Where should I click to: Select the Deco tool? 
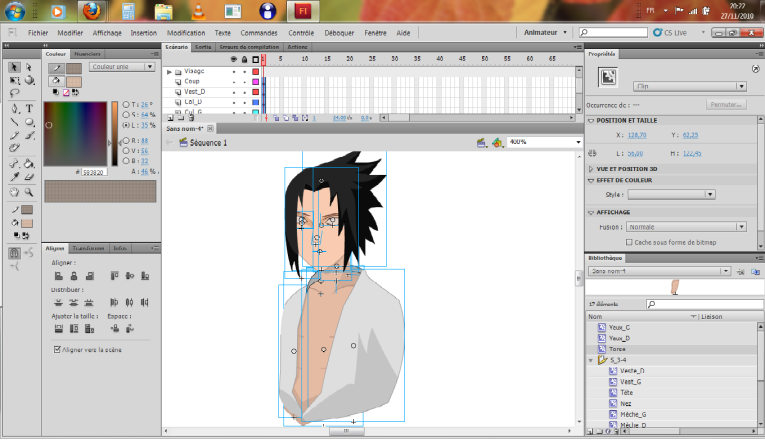(14, 148)
